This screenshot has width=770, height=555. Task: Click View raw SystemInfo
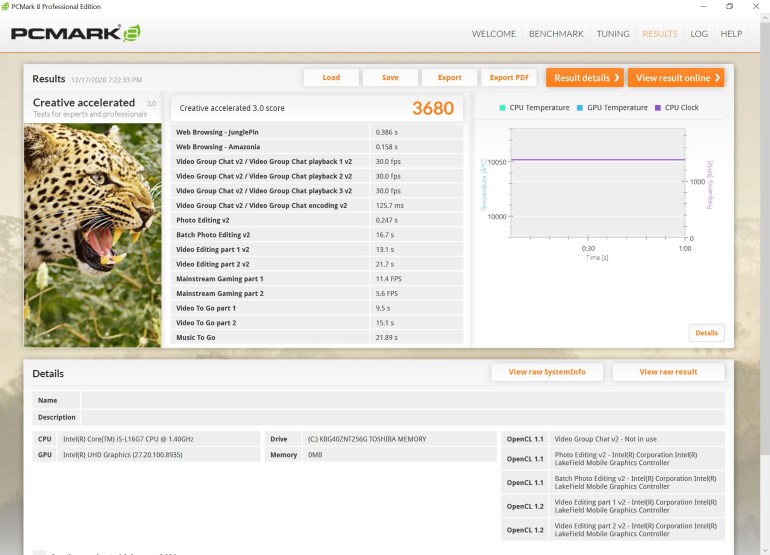click(547, 372)
